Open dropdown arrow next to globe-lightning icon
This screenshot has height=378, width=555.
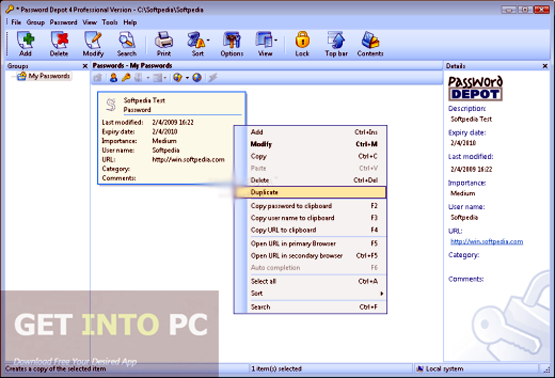[x=187, y=78]
